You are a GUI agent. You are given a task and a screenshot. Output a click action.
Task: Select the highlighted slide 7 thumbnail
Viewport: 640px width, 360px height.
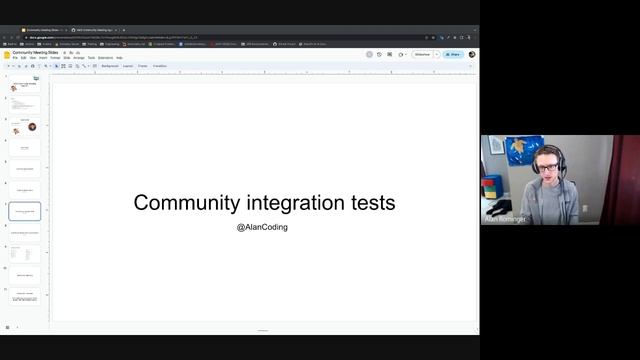pyautogui.click(x=24, y=211)
